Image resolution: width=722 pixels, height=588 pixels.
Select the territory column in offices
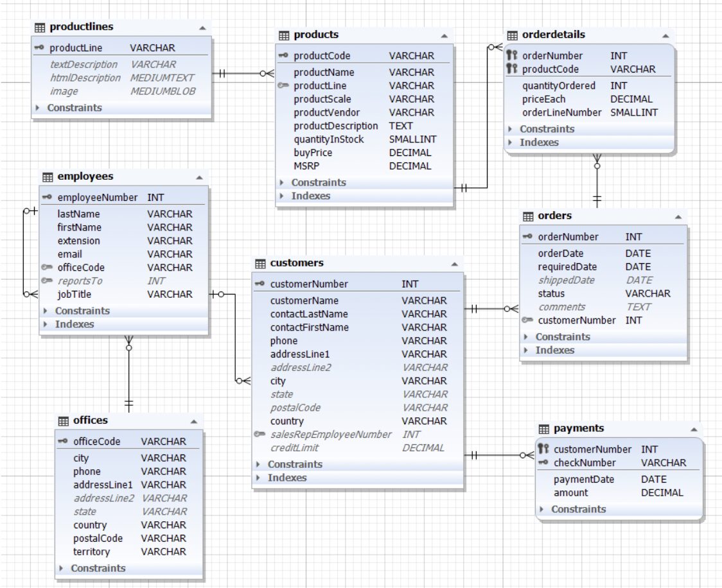(91, 552)
